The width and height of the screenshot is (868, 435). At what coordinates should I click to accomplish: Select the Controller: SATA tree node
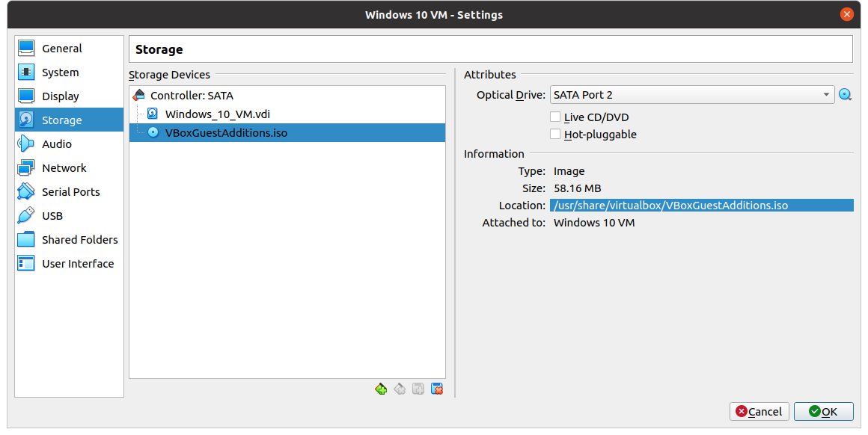pyautogui.click(x=287, y=96)
